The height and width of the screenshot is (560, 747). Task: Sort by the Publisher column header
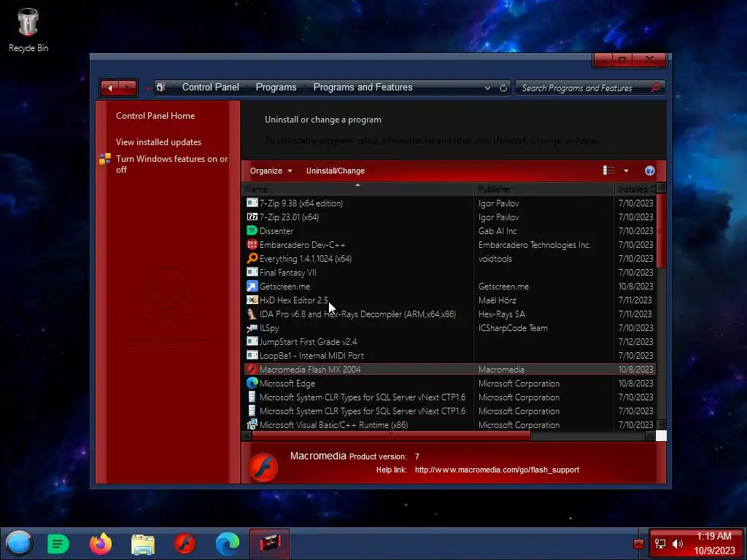pos(544,189)
